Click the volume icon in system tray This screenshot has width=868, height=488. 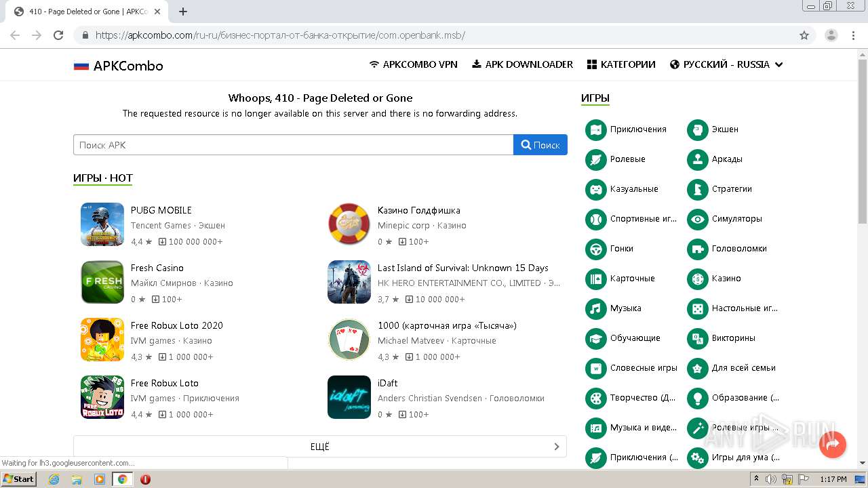[771, 479]
